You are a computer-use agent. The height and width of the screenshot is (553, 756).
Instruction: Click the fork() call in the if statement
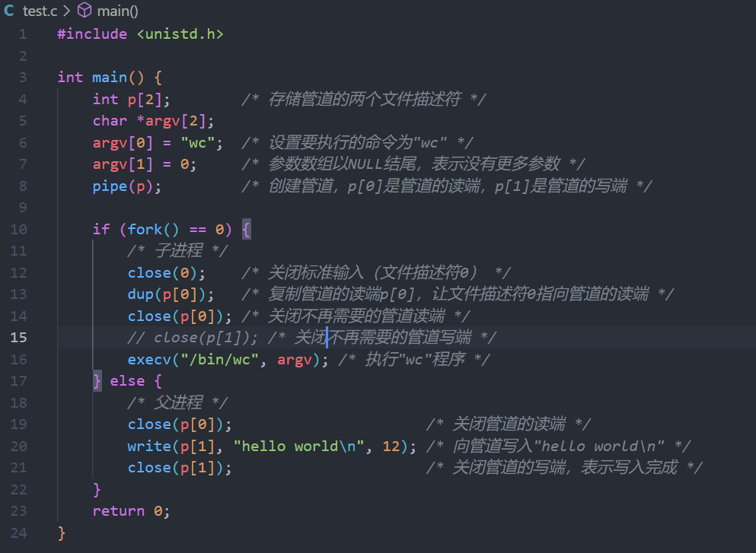pyautogui.click(x=145, y=229)
